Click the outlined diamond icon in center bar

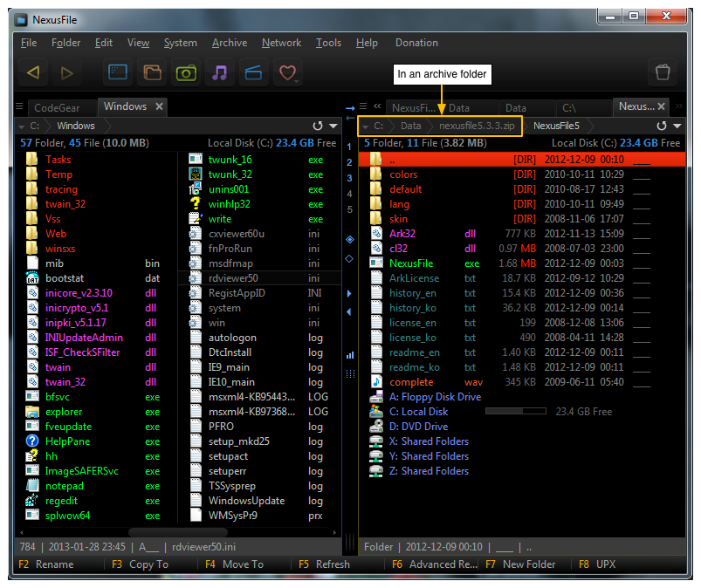tap(349, 259)
